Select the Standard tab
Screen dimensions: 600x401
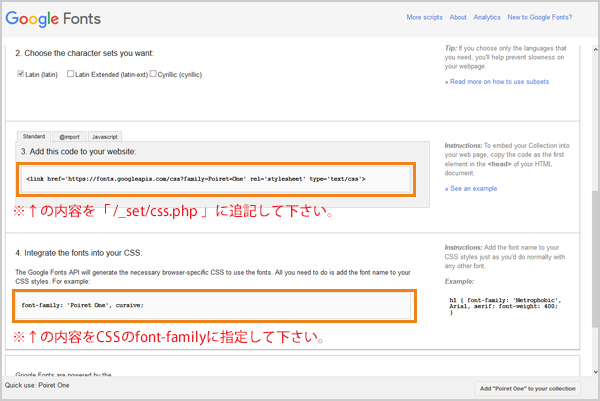34,137
